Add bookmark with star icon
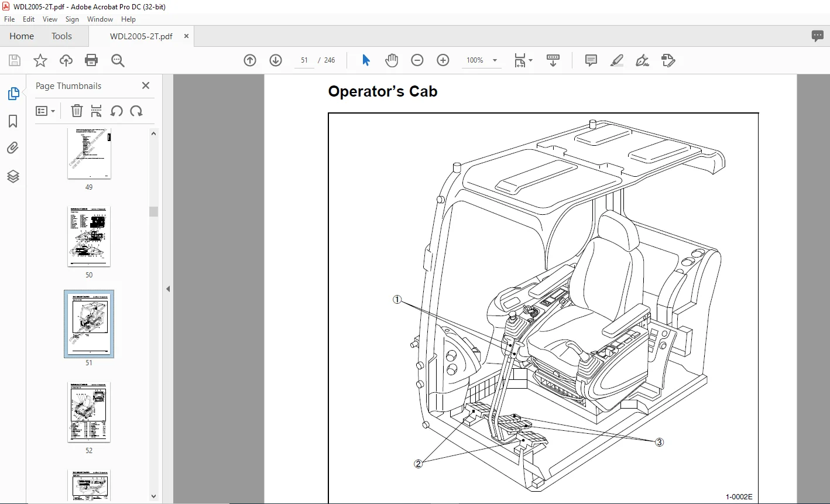Image resolution: width=830 pixels, height=504 pixels. tap(40, 60)
